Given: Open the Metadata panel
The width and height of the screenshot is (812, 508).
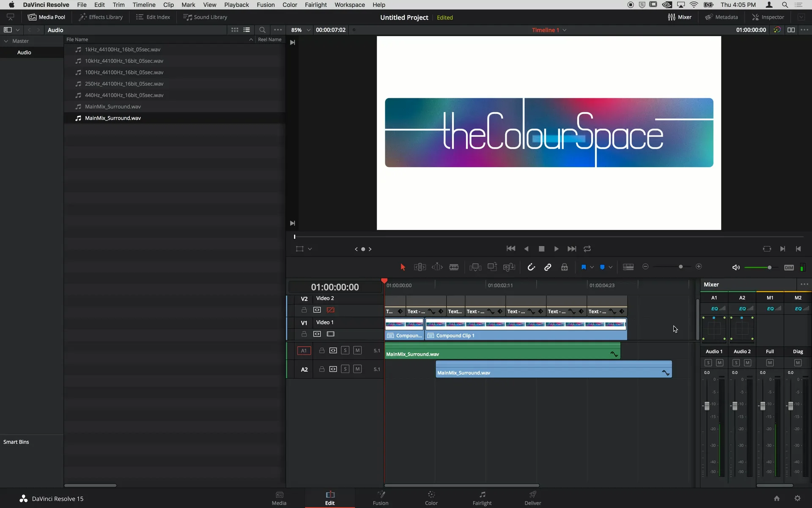Looking at the screenshot, I should [722, 17].
